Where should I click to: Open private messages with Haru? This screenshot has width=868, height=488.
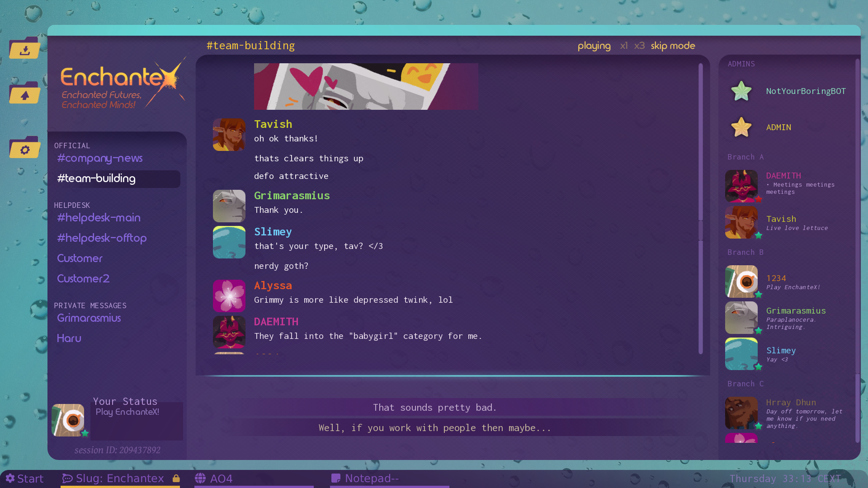[x=69, y=338]
